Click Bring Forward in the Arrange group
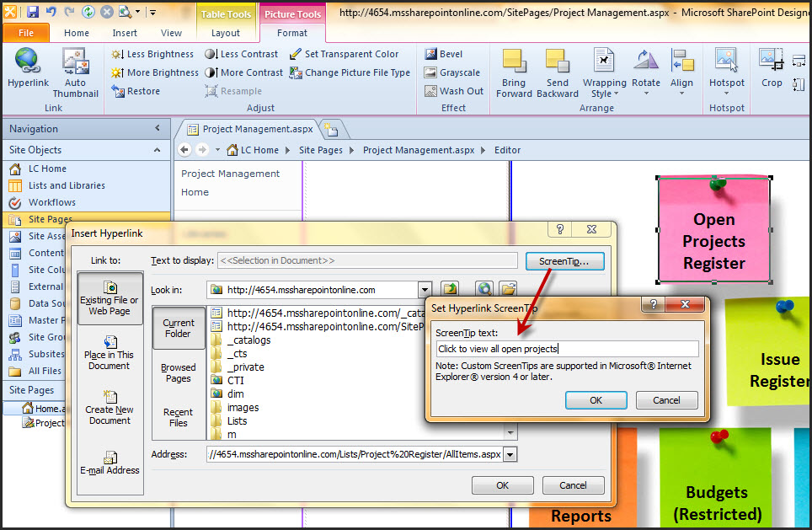This screenshot has height=530, width=812. [x=514, y=72]
